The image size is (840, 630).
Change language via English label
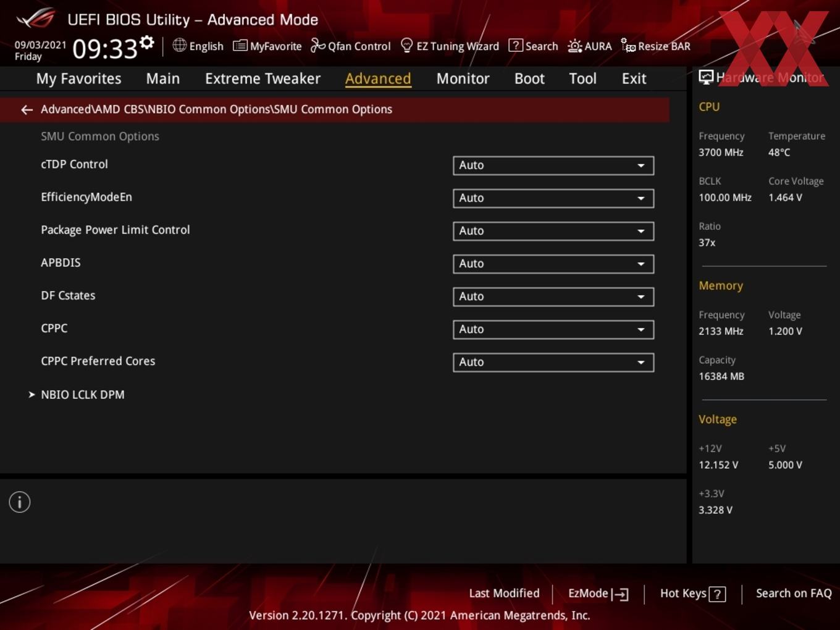click(206, 46)
